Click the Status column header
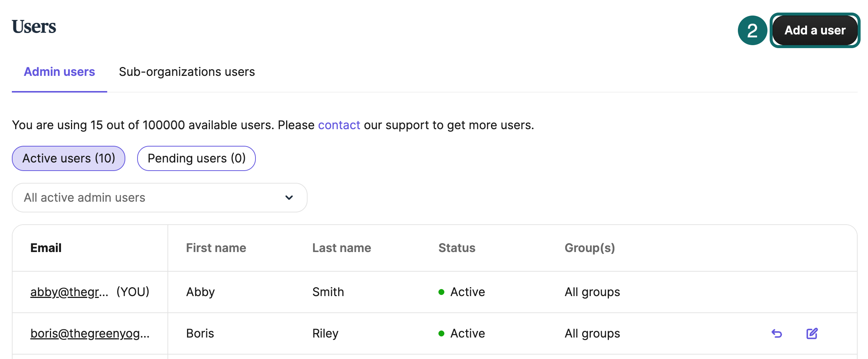Viewport: 868px width, 359px height. [x=457, y=248]
